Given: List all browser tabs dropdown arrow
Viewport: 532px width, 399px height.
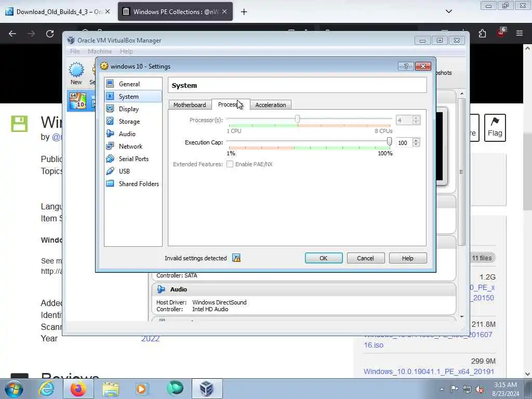Looking at the screenshot, I should [449, 11].
